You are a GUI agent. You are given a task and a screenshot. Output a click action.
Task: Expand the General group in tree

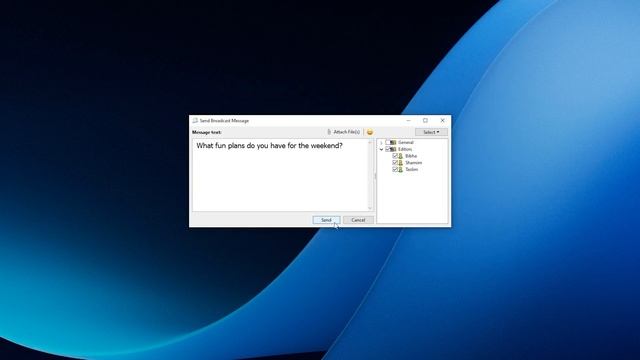point(381,143)
